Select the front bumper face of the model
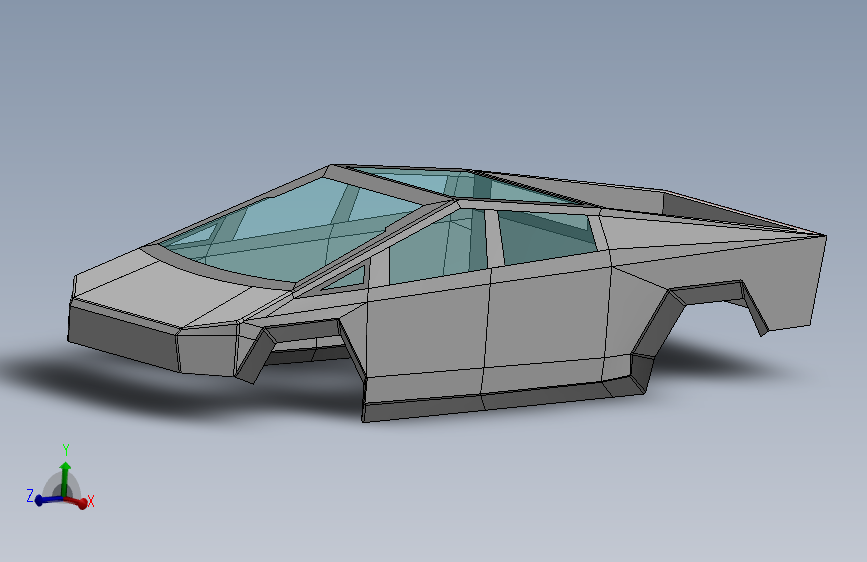Viewport: 867px width, 562px height. [x=123, y=336]
